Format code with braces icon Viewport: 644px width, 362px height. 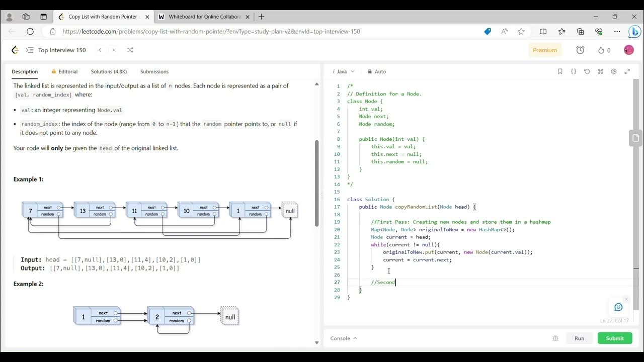[574, 71]
